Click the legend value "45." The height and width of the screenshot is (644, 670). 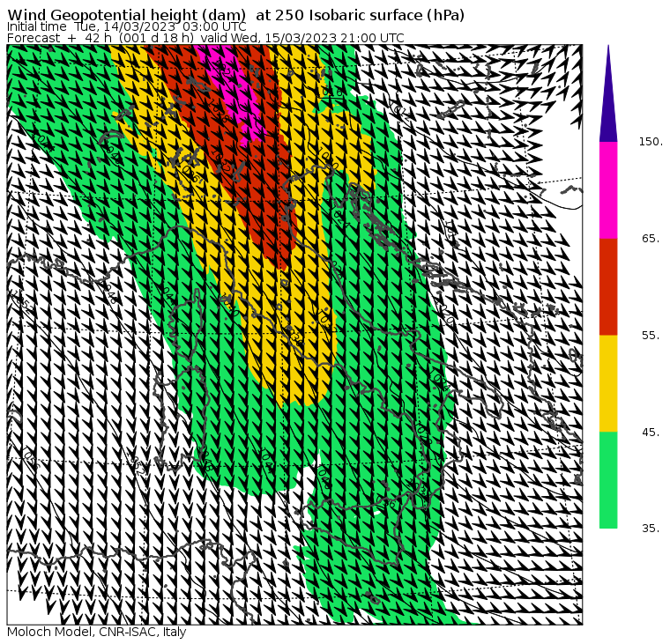pos(651,433)
